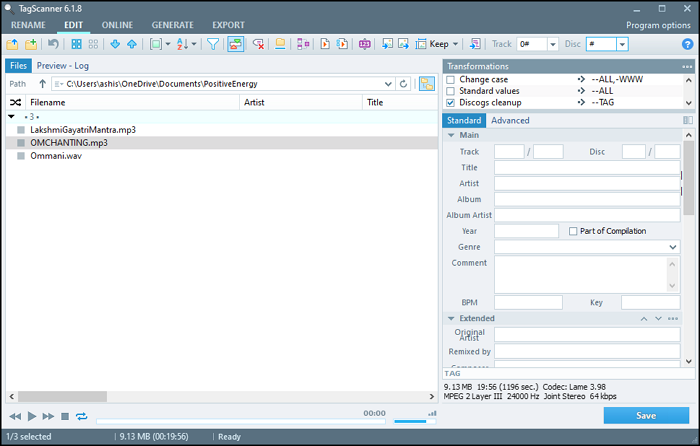This screenshot has width=700, height=446.
Task: Click the purple field rearrange icon
Action: pyautogui.click(x=303, y=44)
